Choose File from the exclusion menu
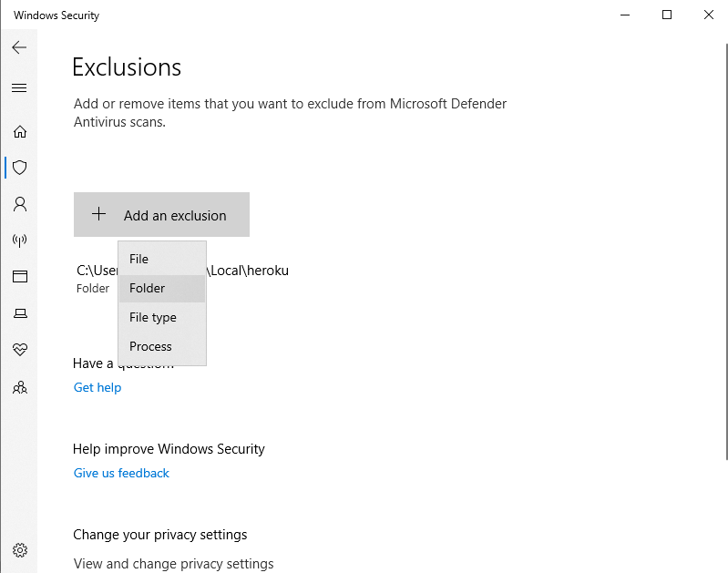Viewport: 728px width, 573px height. [138, 260]
